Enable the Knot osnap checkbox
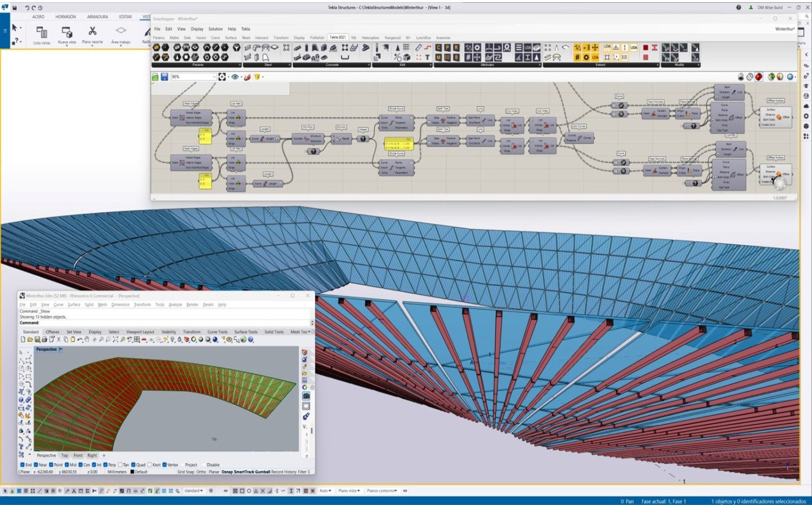 (x=150, y=465)
